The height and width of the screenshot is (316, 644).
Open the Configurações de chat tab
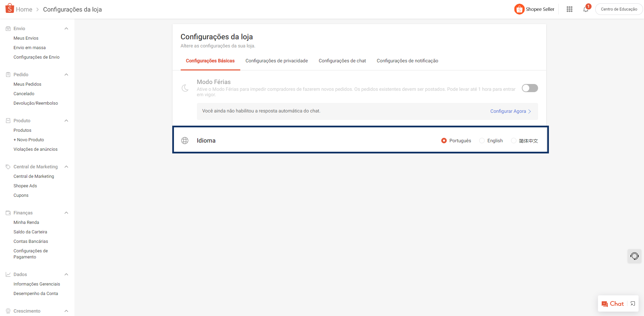click(x=342, y=61)
